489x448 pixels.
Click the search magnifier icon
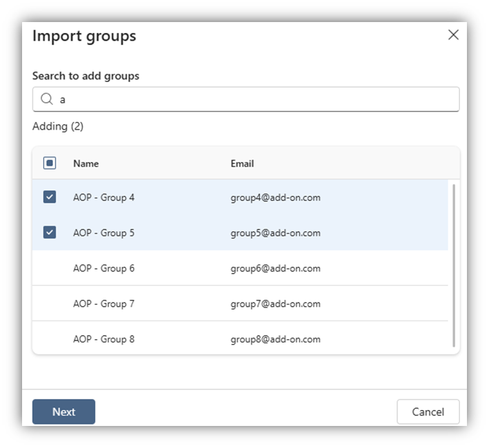[x=47, y=99]
